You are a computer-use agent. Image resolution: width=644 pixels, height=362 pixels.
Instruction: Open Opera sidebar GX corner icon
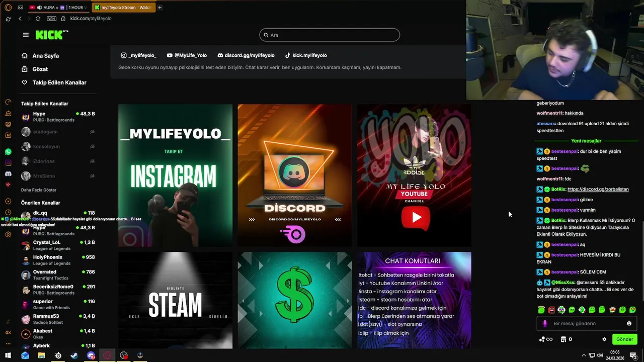click(x=8, y=332)
